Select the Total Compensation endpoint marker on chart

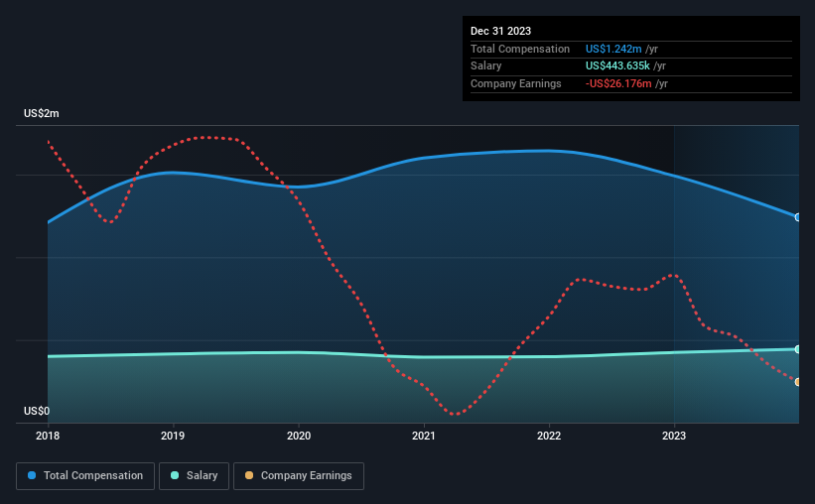[798, 217]
